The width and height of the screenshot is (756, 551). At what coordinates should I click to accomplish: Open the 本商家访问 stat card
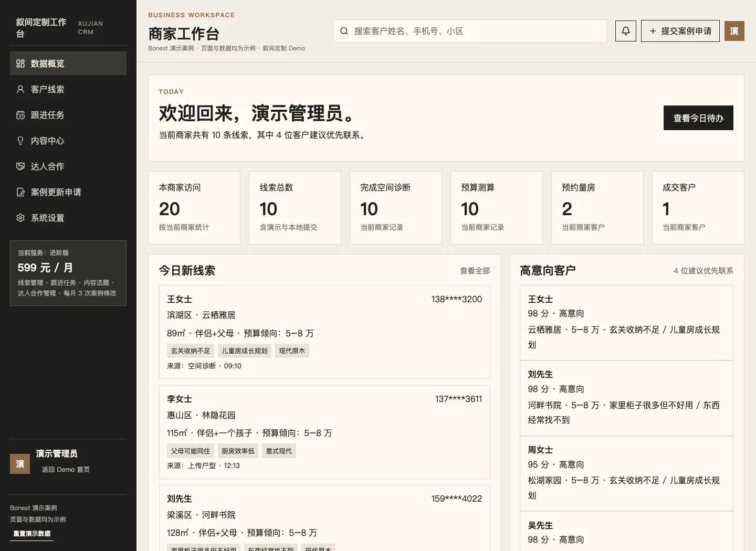194,208
